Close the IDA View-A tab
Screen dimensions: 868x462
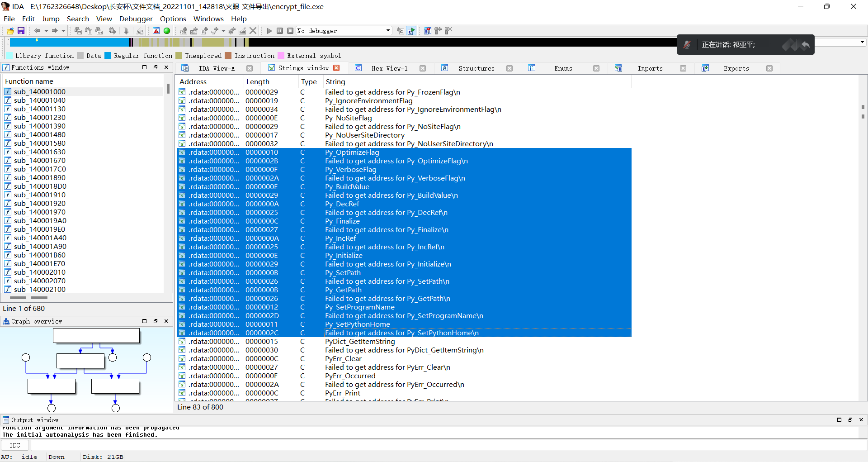coord(250,68)
